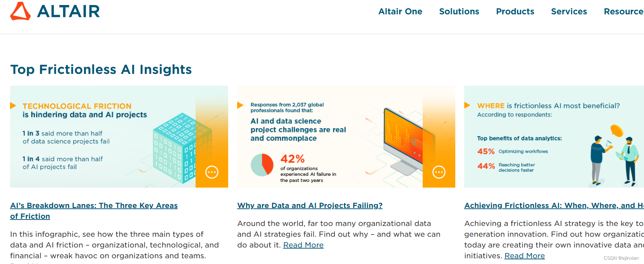Screen dimensions: 644x264
Task: Click the 42% pie chart graphic
Action: (x=262, y=165)
